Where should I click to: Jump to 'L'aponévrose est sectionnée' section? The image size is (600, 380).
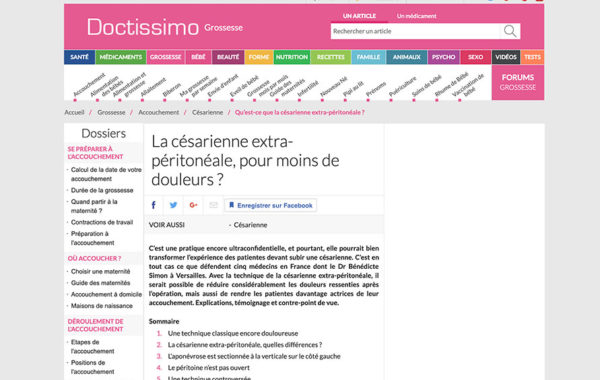[254, 356]
